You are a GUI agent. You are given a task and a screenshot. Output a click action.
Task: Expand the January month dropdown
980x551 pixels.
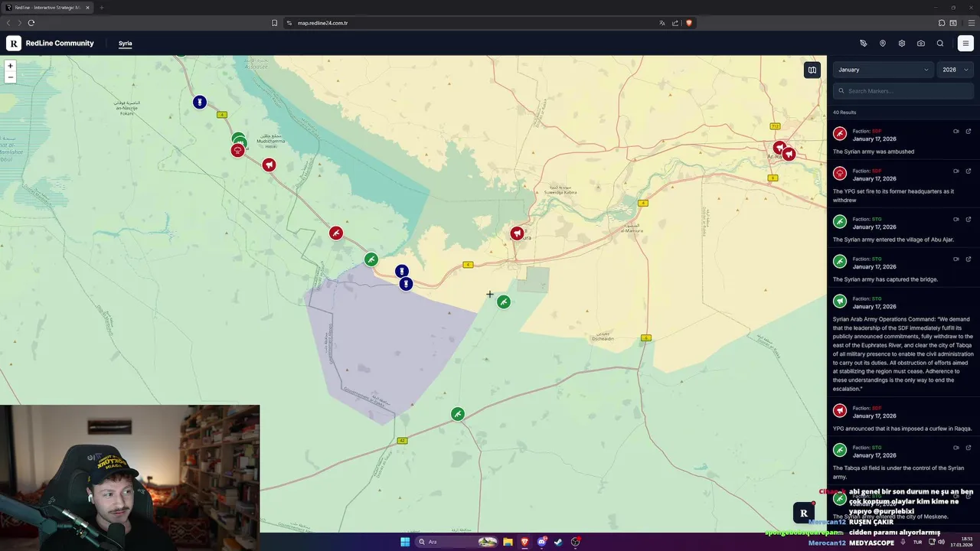[x=883, y=70]
